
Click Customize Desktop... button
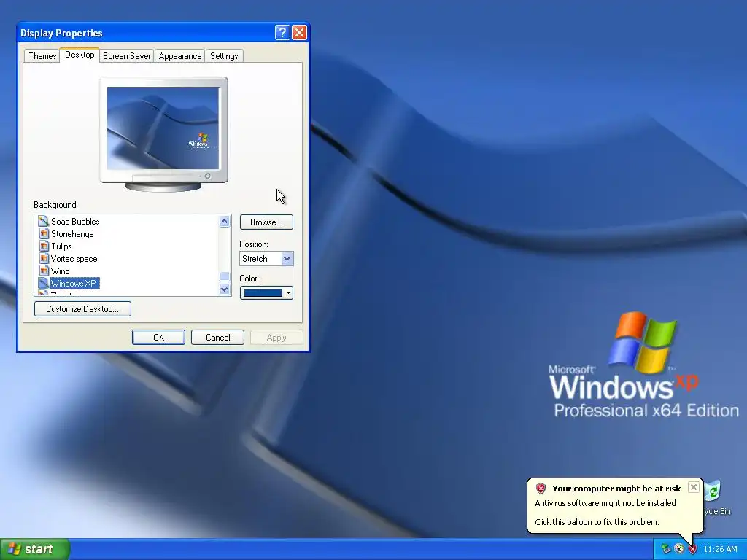click(x=82, y=309)
